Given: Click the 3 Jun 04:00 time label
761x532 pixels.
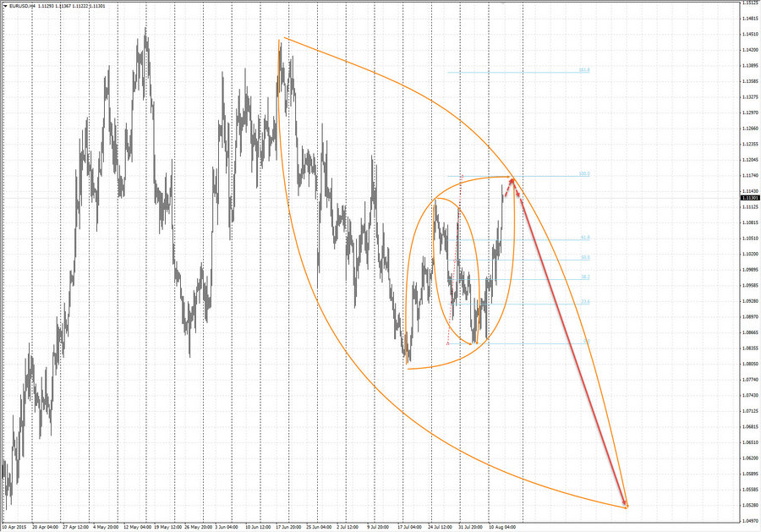Looking at the screenshot, I should click(227, 527).
